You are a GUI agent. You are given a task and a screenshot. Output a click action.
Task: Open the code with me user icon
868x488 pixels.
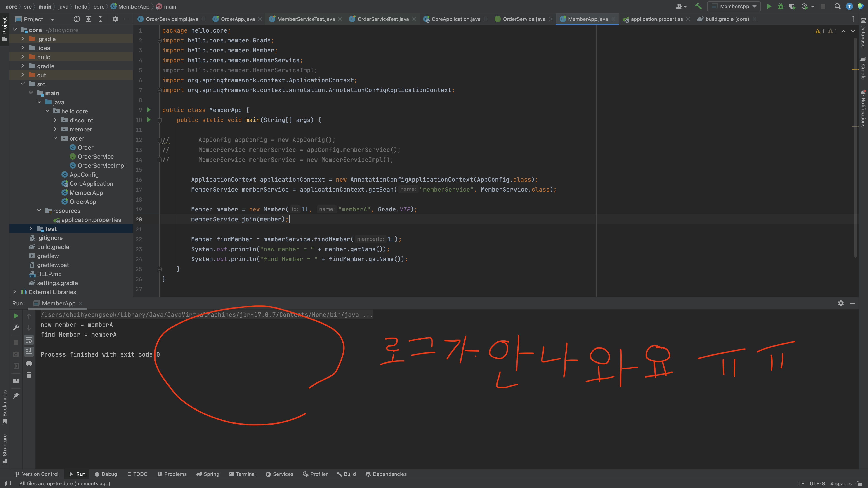point(681,6)
